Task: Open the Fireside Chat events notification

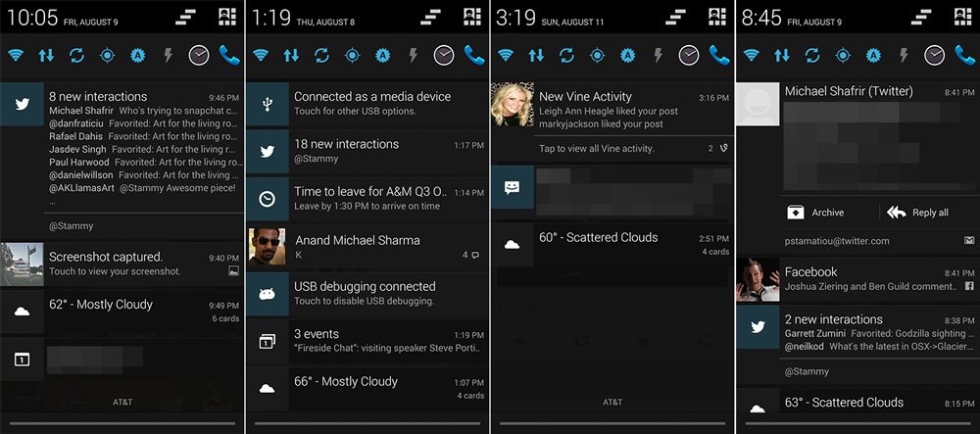Action: (x=367, y=342)
